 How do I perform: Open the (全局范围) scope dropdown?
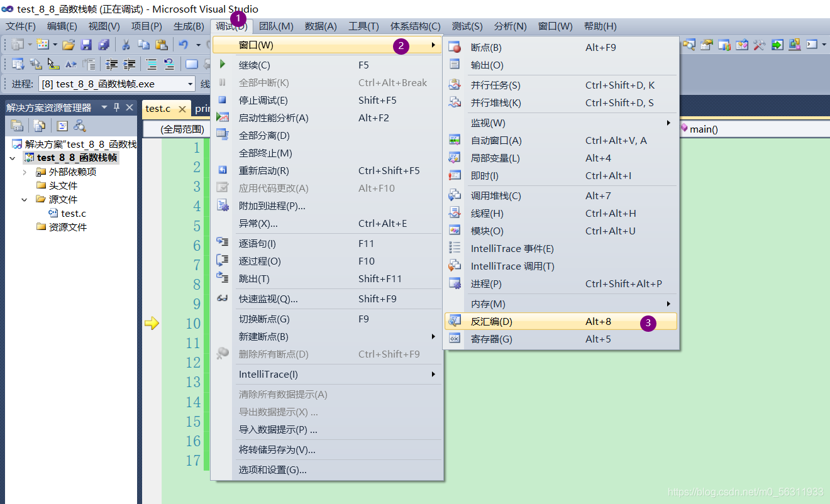tap(178, 129)
